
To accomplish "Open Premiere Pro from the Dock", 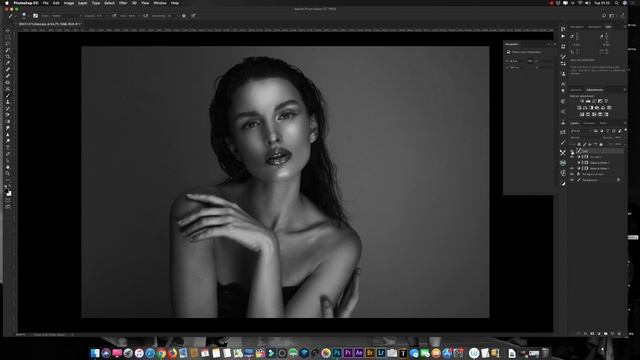I will click(x=348, y=353).
